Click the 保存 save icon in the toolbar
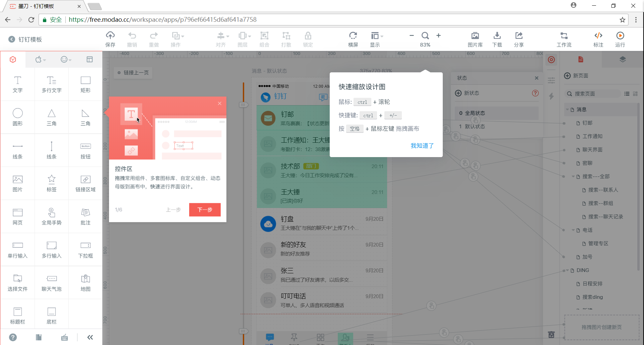 pos(110,39)
